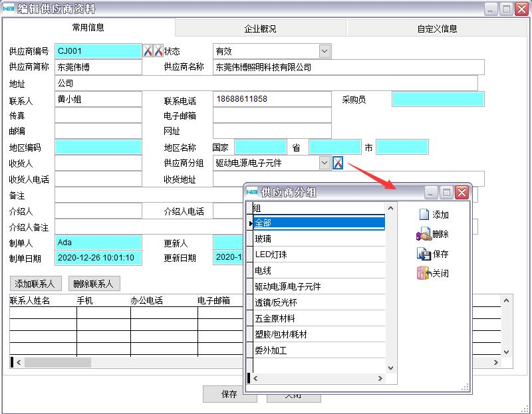
Task: Switch to the 企业概况 tab
Action: coord(260,29)
